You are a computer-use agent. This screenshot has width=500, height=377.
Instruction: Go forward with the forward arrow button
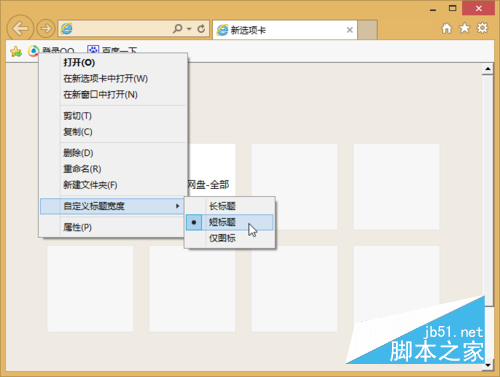tap(46, 28)
